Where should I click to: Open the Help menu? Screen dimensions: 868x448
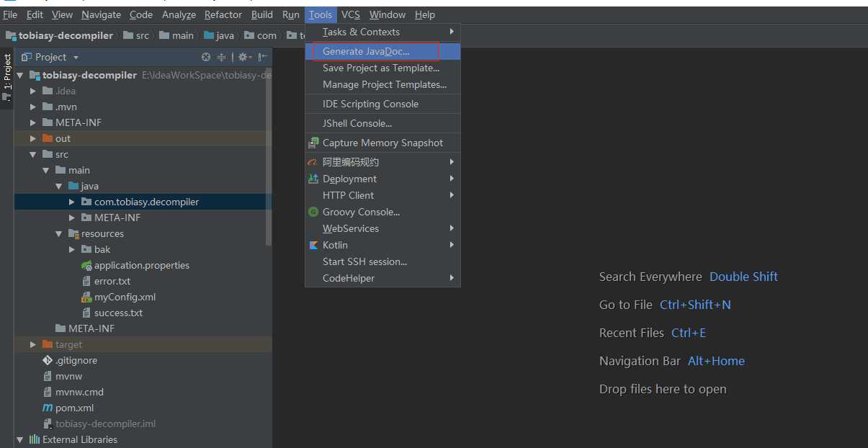click(425, 14)
